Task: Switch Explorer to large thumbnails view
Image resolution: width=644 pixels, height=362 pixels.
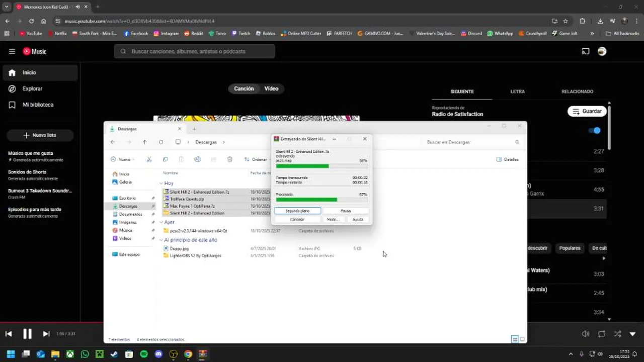Action: (x=522, y=339)
